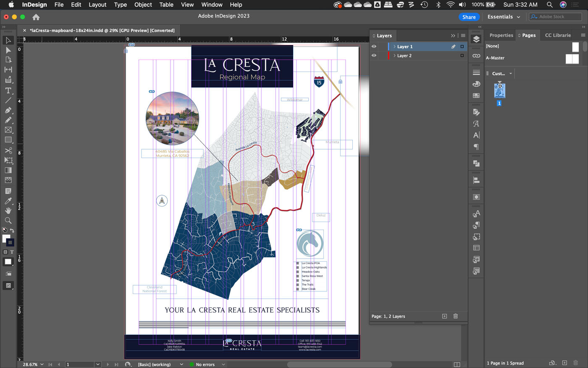
Task: Toggle screen mode button in toolbox
Action: coord(8,286)
